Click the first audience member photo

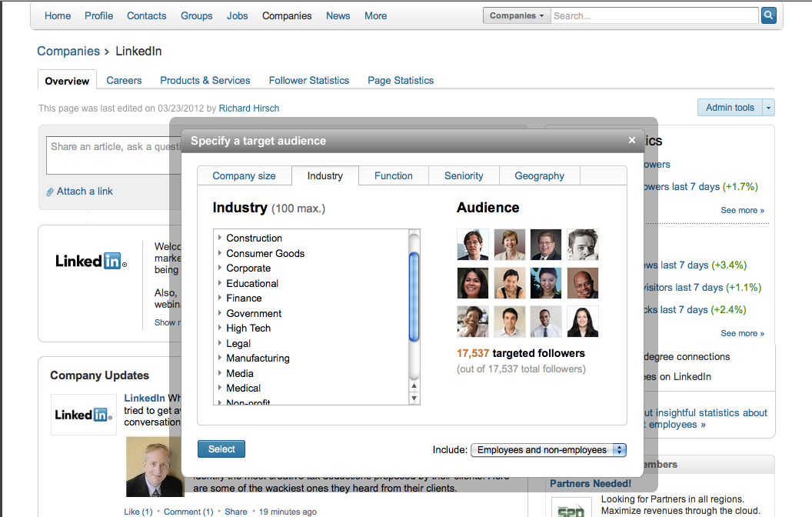point(472,245)
